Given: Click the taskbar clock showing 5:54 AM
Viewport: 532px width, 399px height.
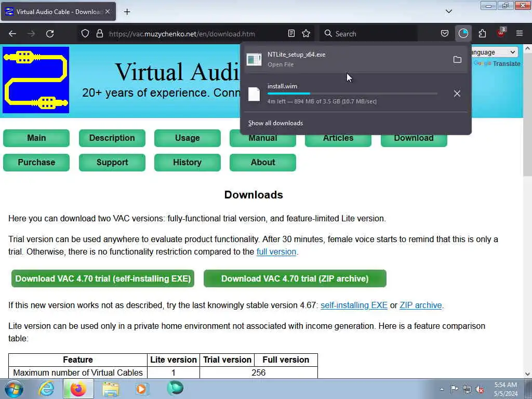Looking at the screenshot, I should (x=506, y=389).
